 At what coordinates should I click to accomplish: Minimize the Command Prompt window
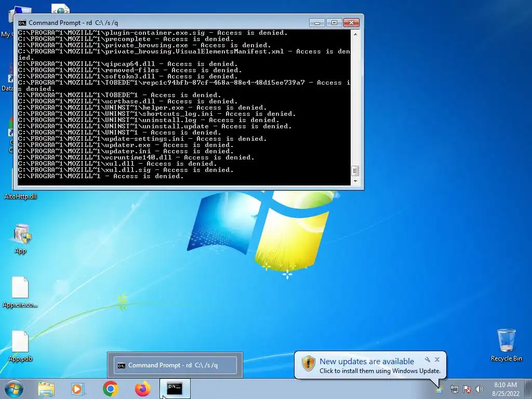317,23
